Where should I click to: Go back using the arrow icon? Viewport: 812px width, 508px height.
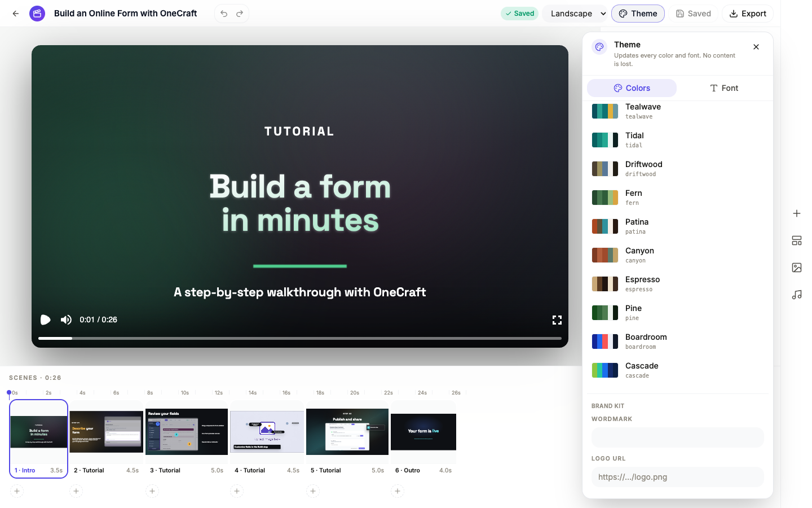[16, 14]
